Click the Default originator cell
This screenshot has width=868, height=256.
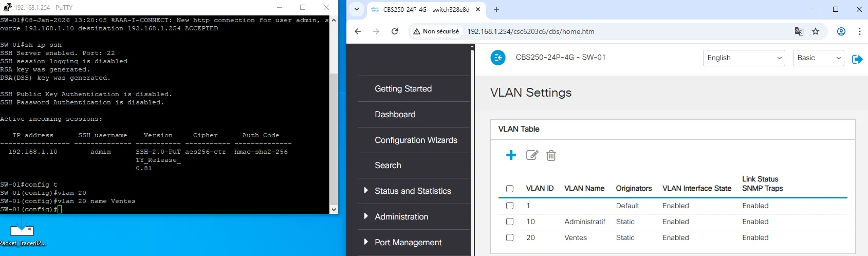click(x=627, y=206)
